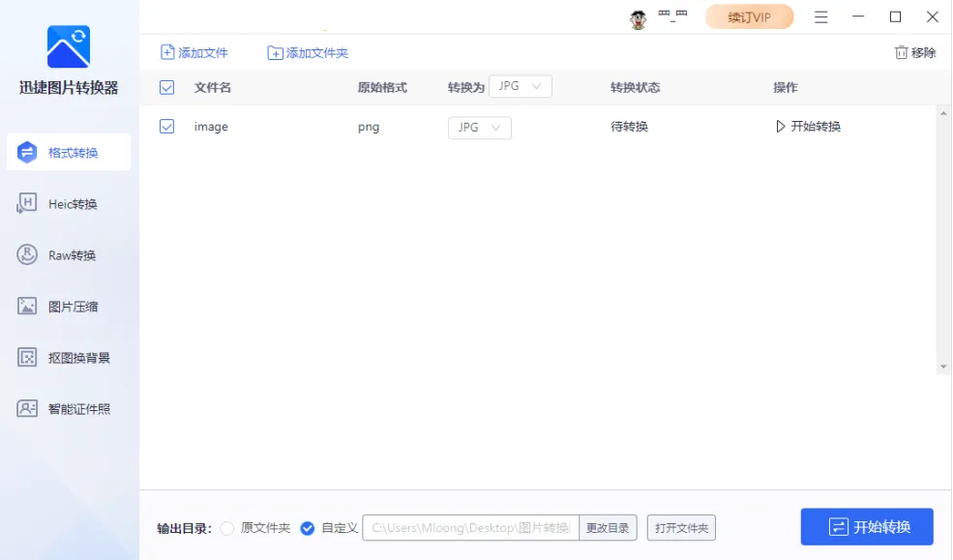Viewport: 953px width, 560px height.
Task: Click the 移除 trash icon
Action: pyautogui.click(x=901, y=52)
